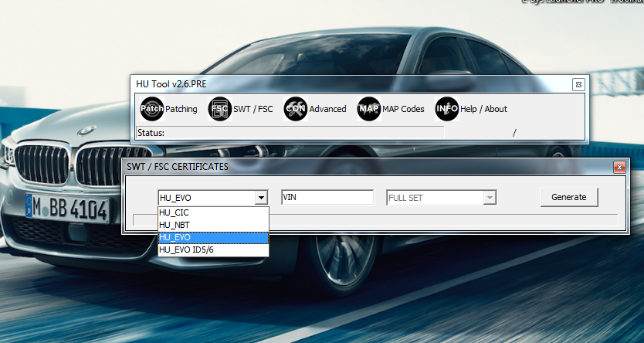This screenshot has height=343, width=644.
Task: Click the round MAP icon
Action: 368,109
